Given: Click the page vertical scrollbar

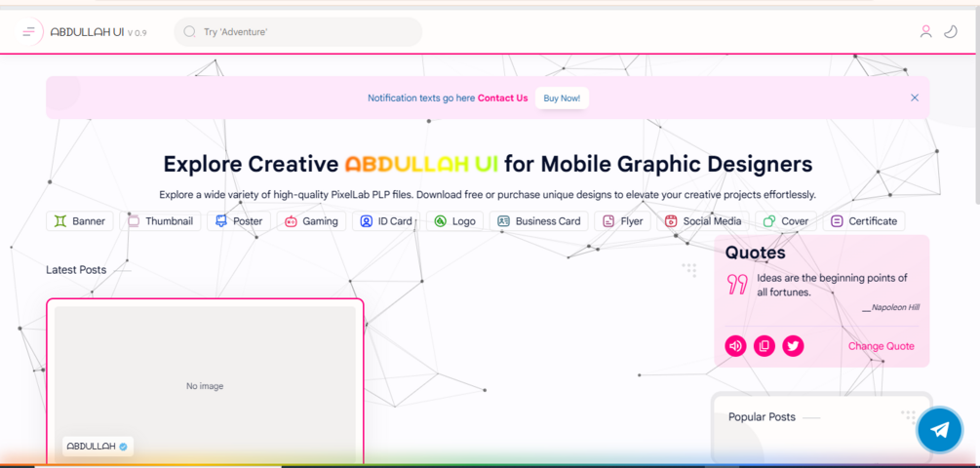Looking at the screenshot, I should click(x=976, y=106).
